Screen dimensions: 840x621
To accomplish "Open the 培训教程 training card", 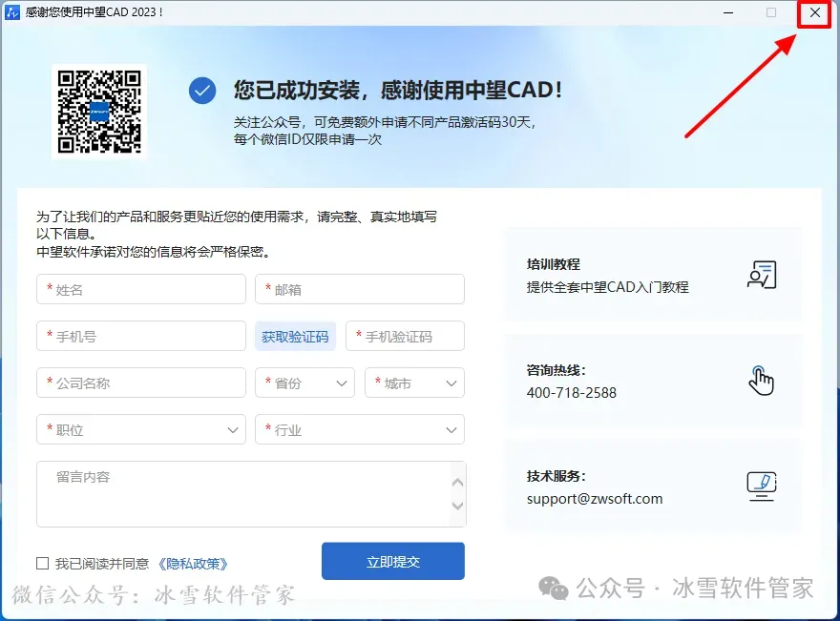I will pos(653,275).
